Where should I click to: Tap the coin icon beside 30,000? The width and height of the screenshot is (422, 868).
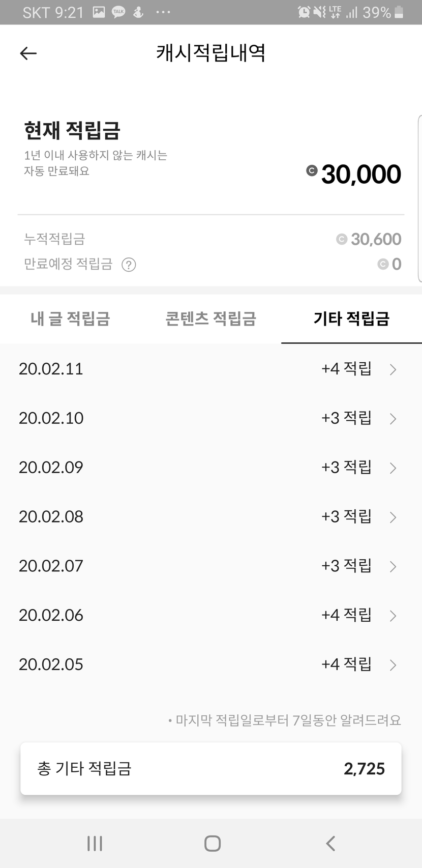312,171
